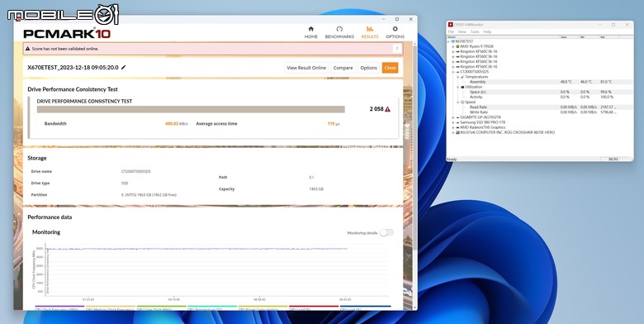Select the average access time value 119 µs
644x324 pixels.
334,123
